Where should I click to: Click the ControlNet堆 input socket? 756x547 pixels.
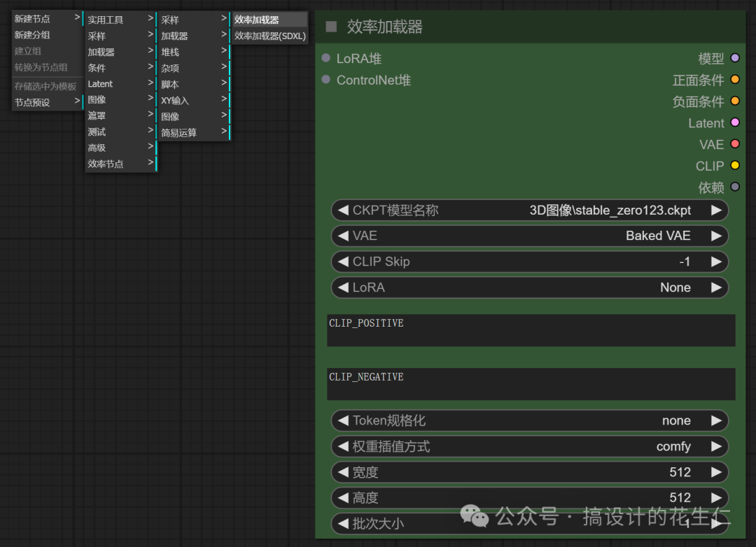(x=326, y=80)
